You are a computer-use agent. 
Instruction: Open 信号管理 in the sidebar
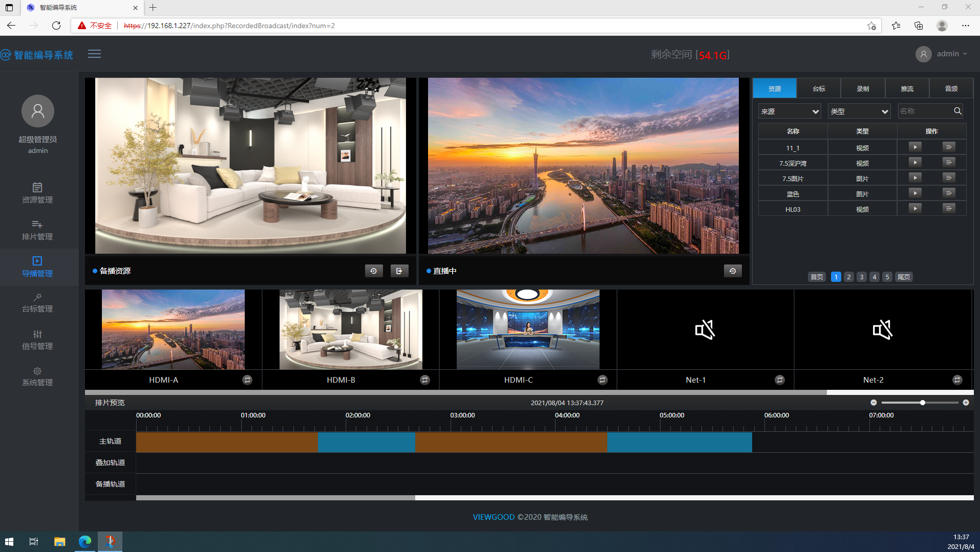pyautogui.click(x=37, y=340)
